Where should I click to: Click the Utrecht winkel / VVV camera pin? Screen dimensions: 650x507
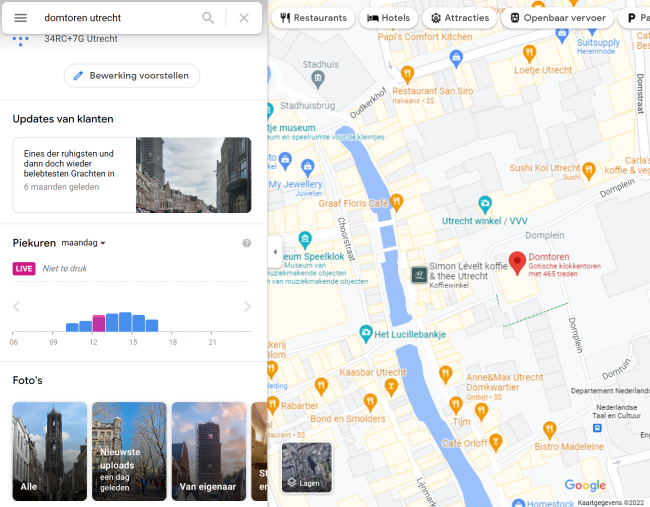pyautogui.click(x=485, y=204)
